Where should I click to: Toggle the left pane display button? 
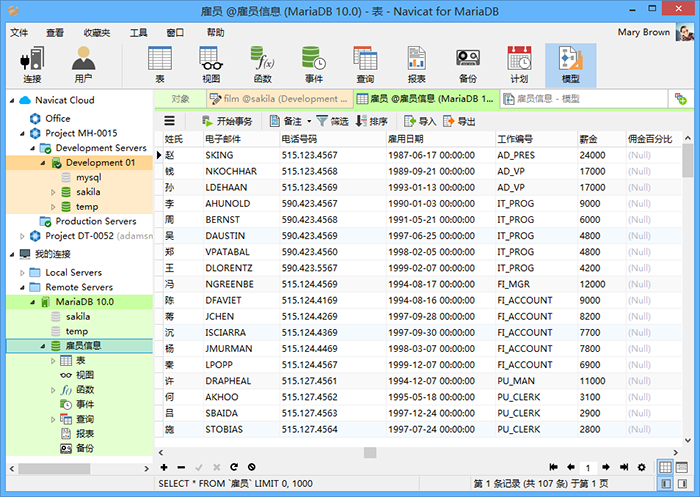click(x=665, y=484)
